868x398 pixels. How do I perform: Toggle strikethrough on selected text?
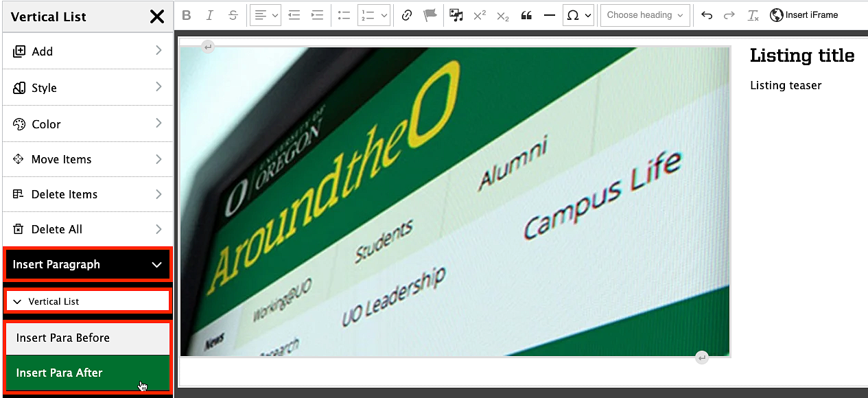tap(233, 14)
